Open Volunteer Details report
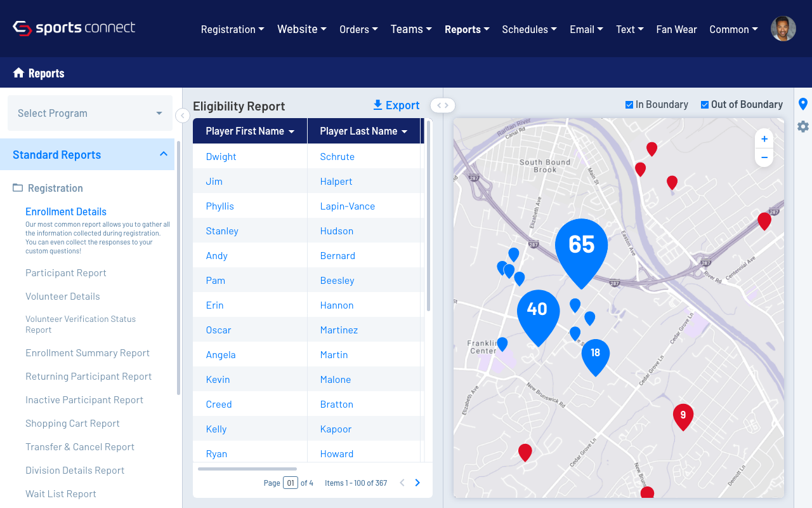 coord(63,296)
